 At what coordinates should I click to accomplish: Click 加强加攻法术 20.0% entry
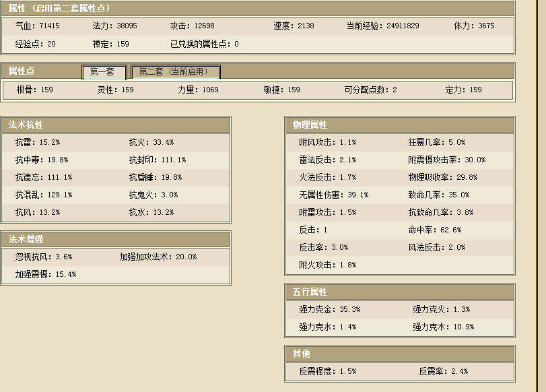pyautogui.click(x=158, y=257)
